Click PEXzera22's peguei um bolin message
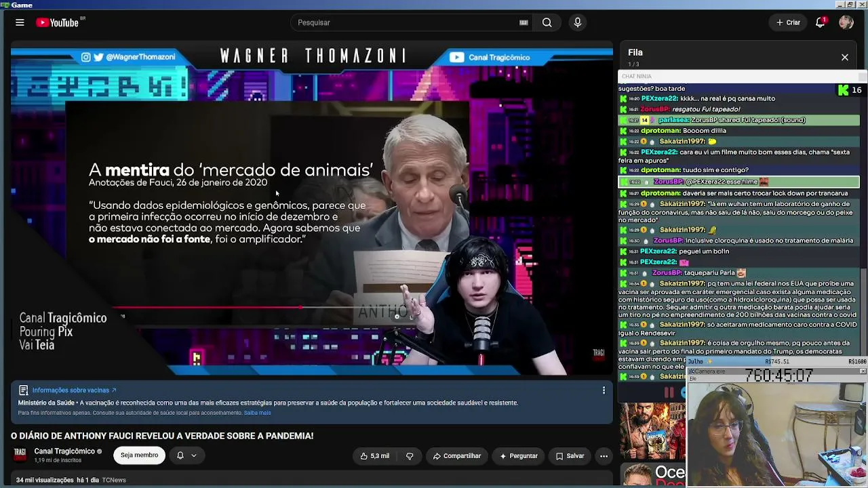Screen dimensions: 868x488 (738, 251)
